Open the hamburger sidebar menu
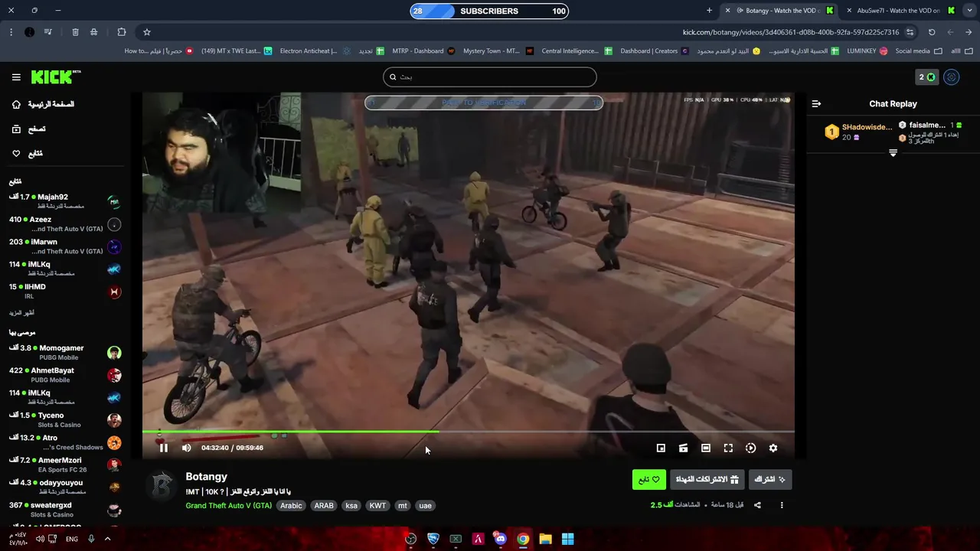This screenshot has height=551, width=980. [x=16, y=77]
